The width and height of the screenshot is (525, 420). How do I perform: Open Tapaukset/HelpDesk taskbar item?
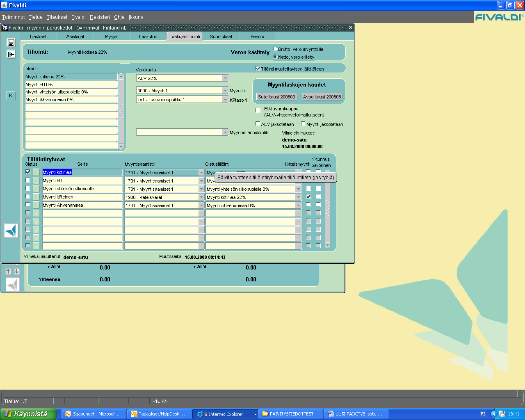coord(159,414)
